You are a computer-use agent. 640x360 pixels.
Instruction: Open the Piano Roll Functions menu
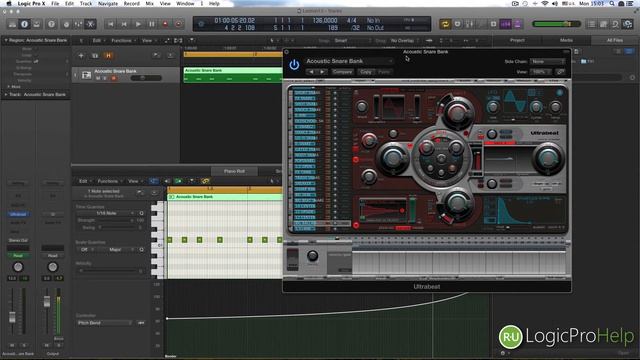coord(109,181)
